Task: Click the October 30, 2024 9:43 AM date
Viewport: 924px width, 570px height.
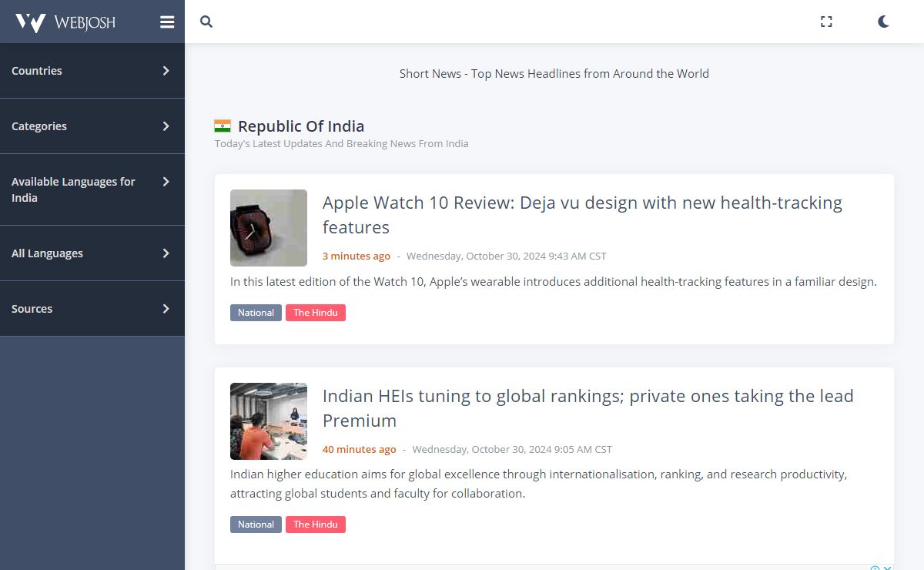Action: pyautogui.click(x=507, y=256)
